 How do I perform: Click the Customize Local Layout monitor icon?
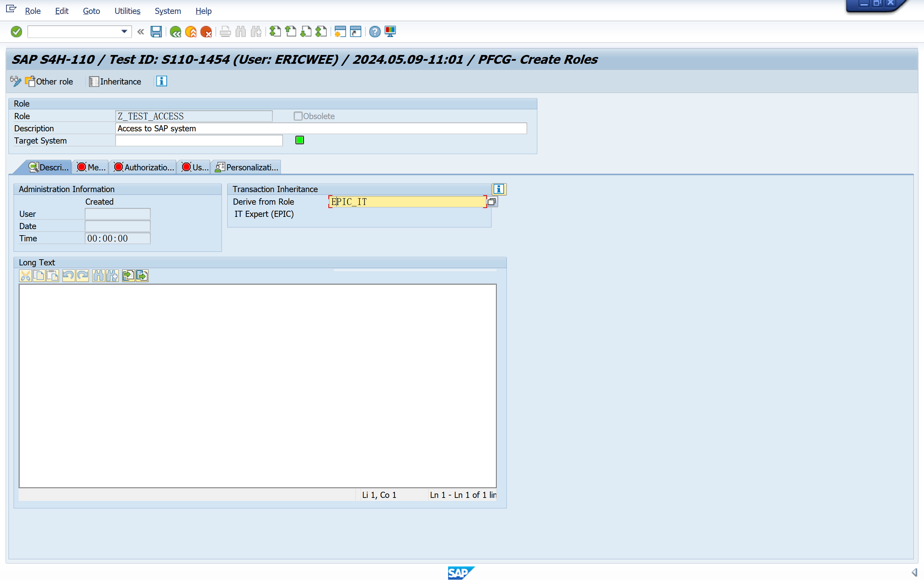coord(390,32)
